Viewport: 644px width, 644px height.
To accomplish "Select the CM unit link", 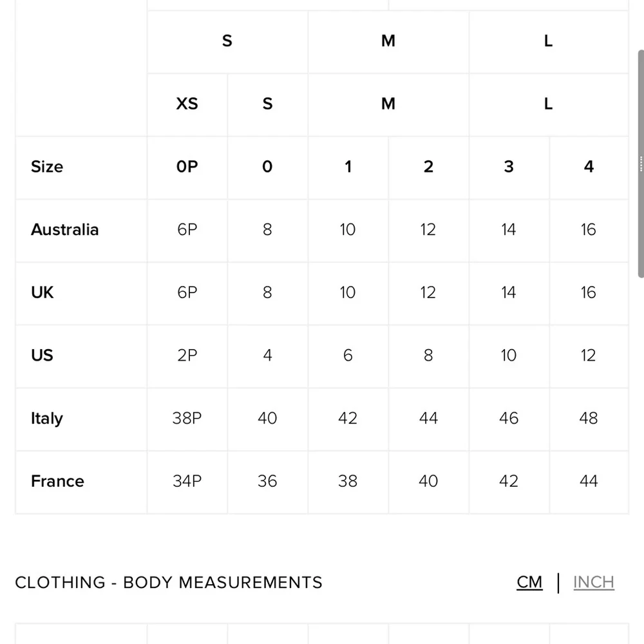I will [529, 582].
